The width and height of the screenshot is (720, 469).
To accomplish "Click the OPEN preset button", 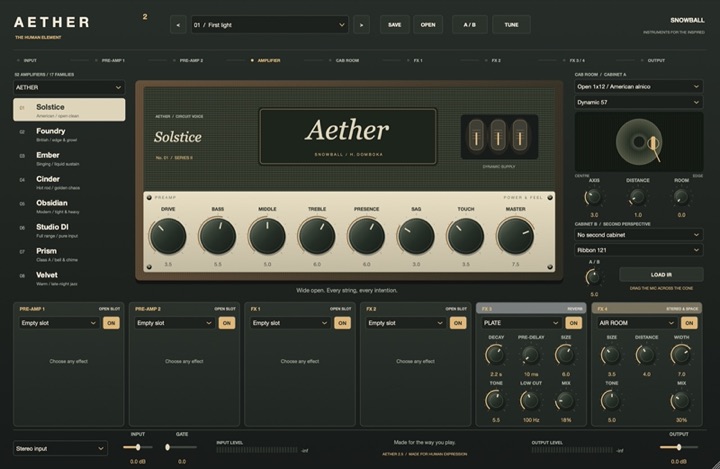I will (x=428, y=25).
